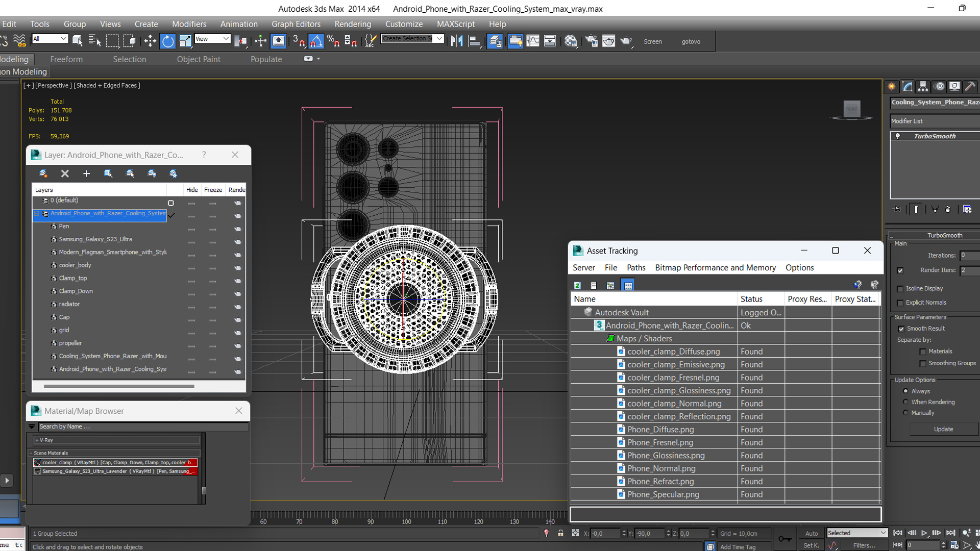The image size is (980, 551).
Task: Toggle the Smooth Result checkbox
Action: [901, 329]
